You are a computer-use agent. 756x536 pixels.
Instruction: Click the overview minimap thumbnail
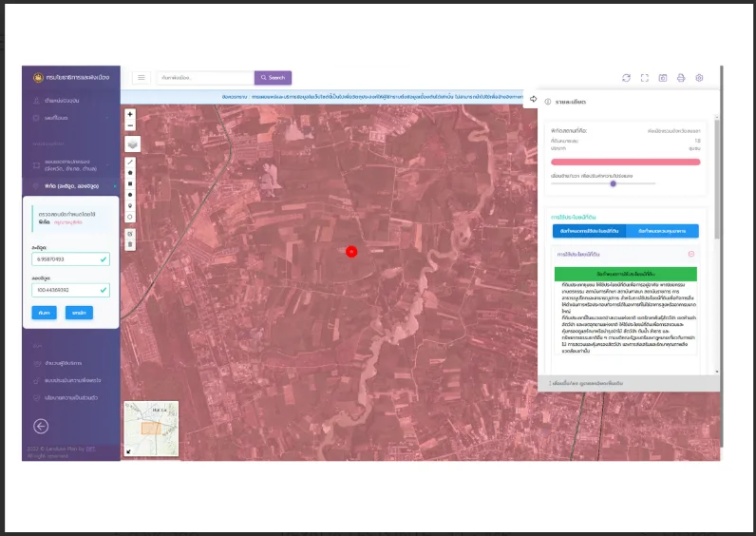pos(151,429)
